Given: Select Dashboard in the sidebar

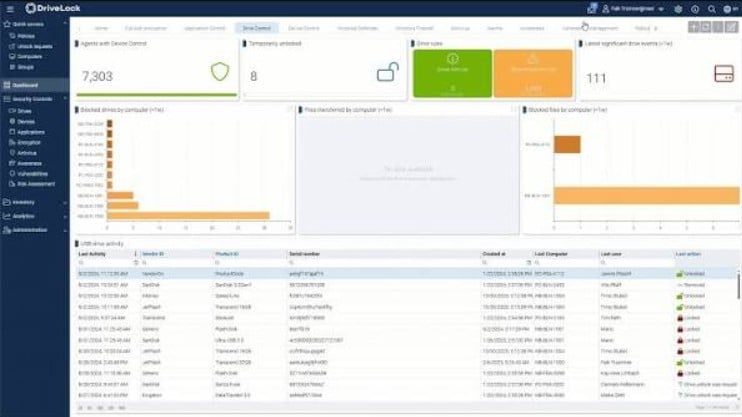Looking at the screenshot, I should [x=34, y=85].
